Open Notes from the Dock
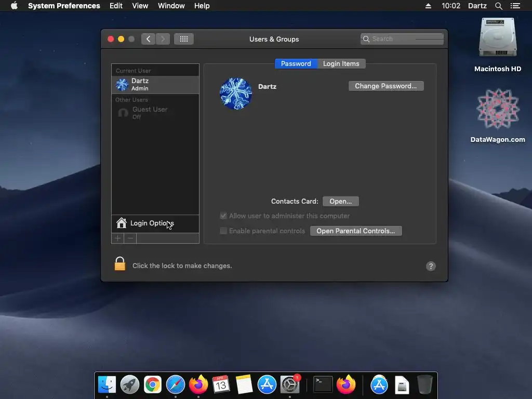 244,384
